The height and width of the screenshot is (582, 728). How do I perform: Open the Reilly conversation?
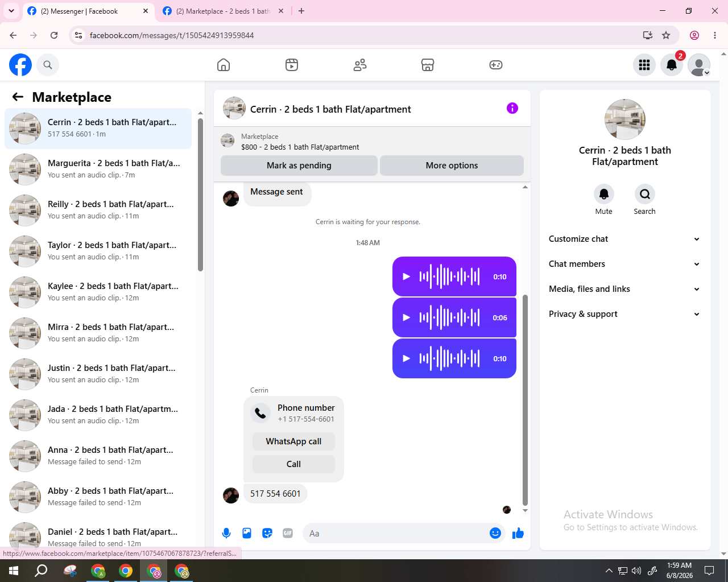(98, 210)
